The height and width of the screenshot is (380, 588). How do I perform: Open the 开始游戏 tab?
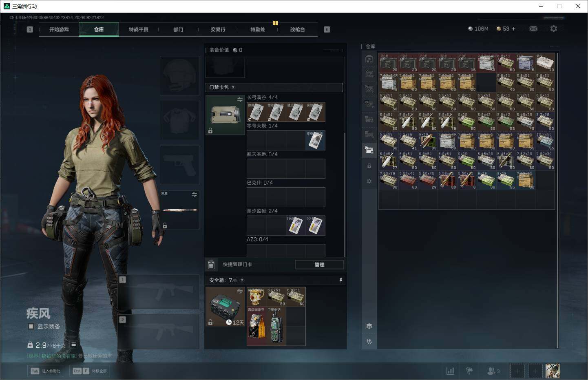[59, 29]
